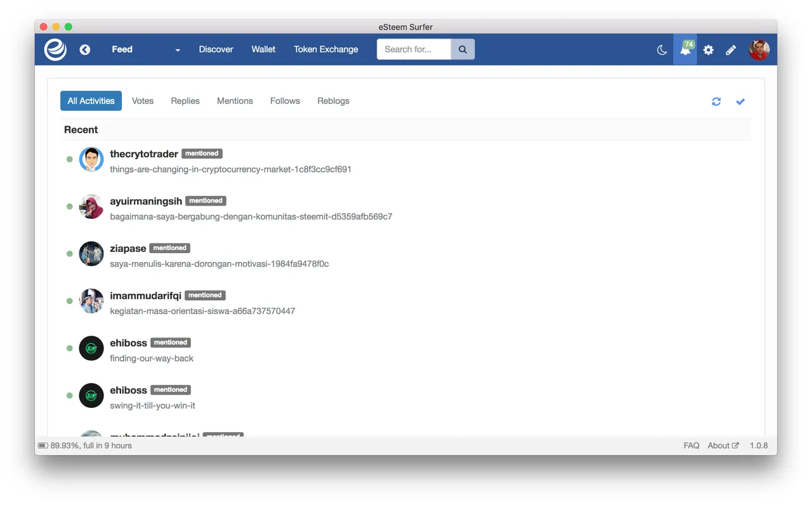Go back using the back arrow icon
812x505 pixels.
(85, 49)
